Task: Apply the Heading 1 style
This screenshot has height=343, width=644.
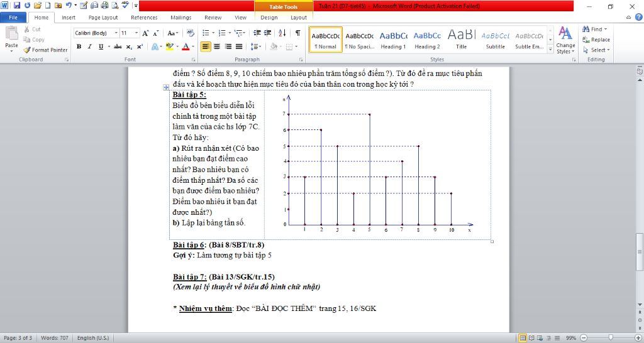Action: 393,40
